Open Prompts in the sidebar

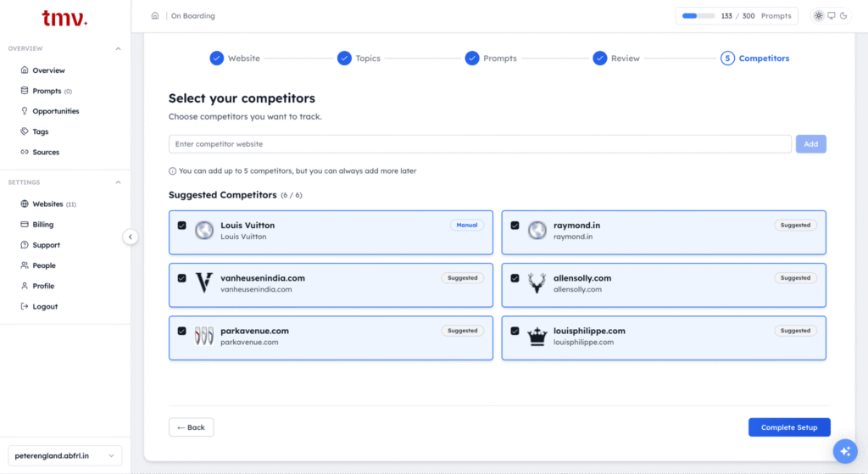pyautogui.click(x=47, y=91)
